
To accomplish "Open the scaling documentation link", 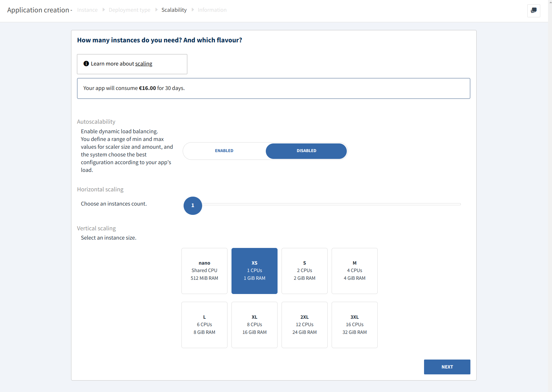I will coord(144,64).
